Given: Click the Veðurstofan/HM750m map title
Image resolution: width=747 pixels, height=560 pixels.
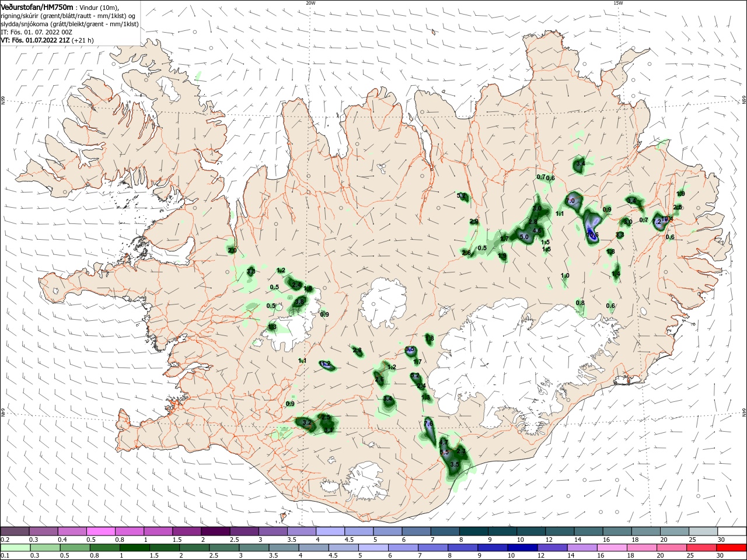Looking at the screenshot, I should point(37,7).
